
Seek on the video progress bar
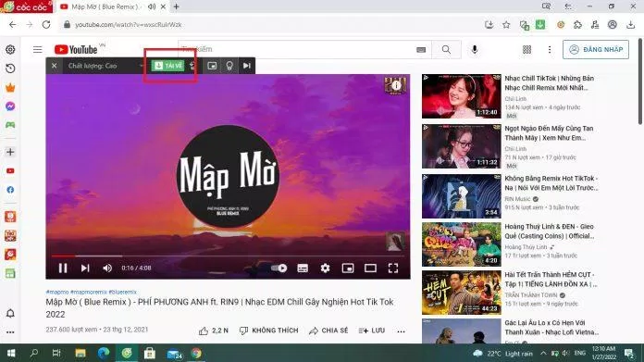click(228, 256)
